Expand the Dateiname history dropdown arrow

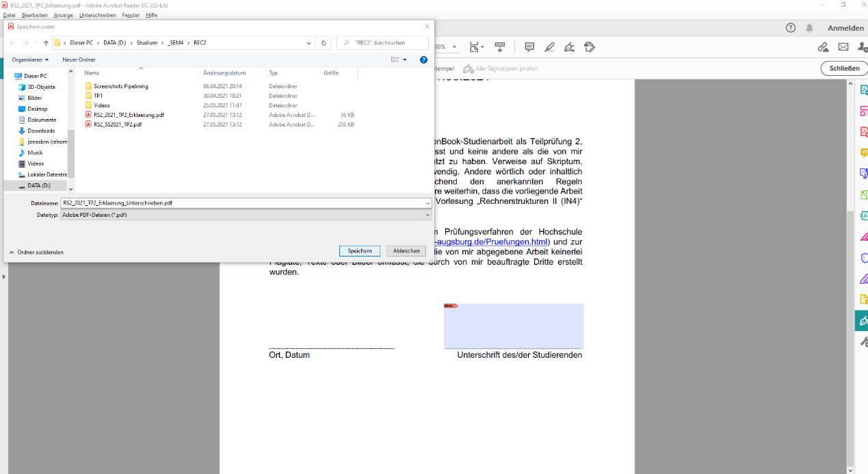428,203
